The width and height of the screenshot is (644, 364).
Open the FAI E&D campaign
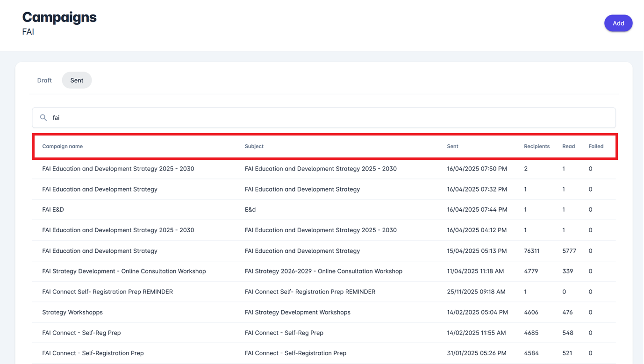coord(53,210)
